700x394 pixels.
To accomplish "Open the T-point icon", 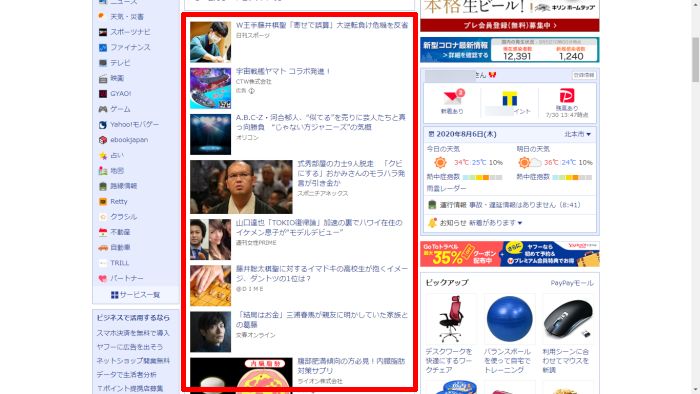I will pyautogui.click(x=509, y=99).
